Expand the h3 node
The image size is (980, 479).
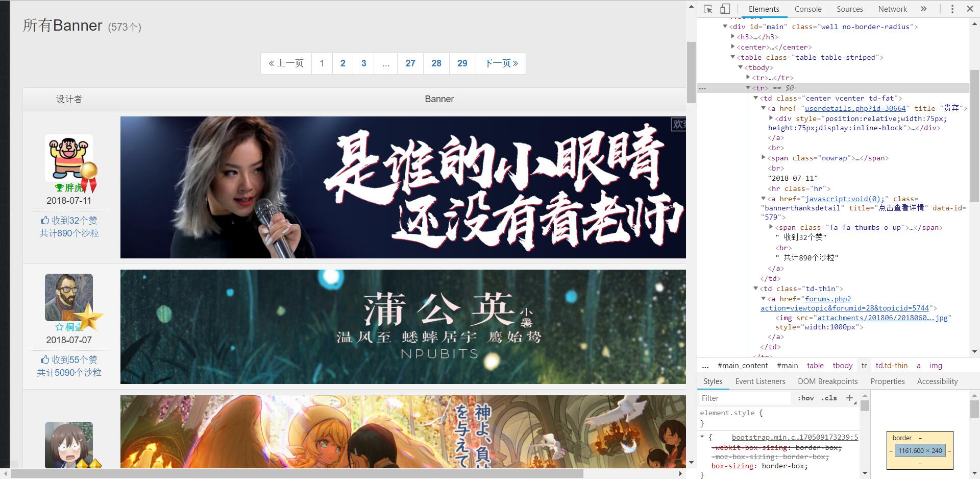coord(732,36)
